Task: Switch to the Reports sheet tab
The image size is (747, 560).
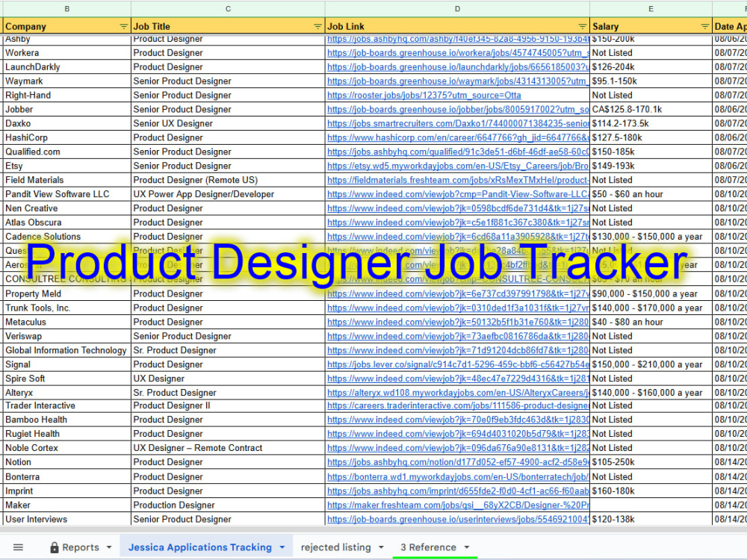Action: point(81,547)
